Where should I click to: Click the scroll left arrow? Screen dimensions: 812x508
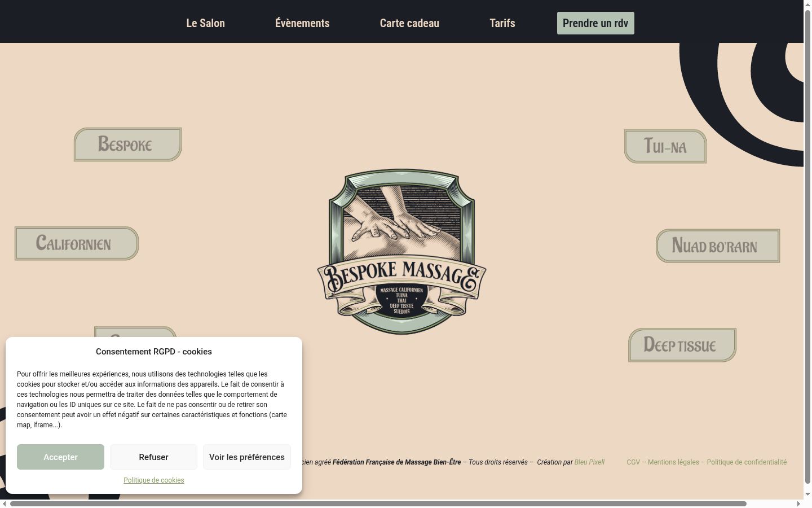5,503
